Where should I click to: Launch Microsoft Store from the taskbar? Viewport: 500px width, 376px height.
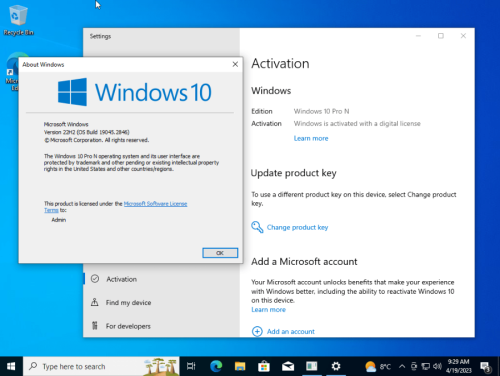[x=264, y=366]
